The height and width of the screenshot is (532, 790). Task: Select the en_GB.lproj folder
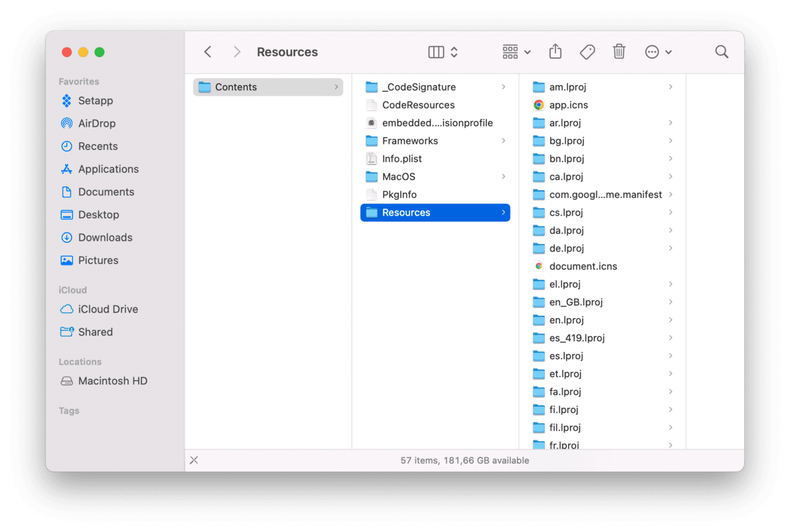(x=576, y=302)
